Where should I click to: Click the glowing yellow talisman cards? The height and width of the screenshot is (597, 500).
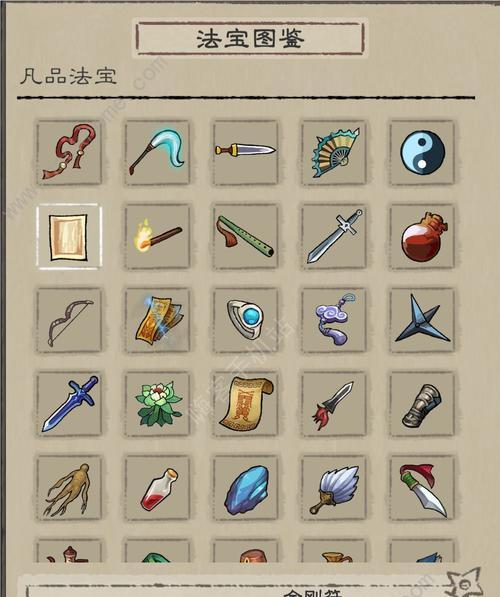[x=157, y=320]
